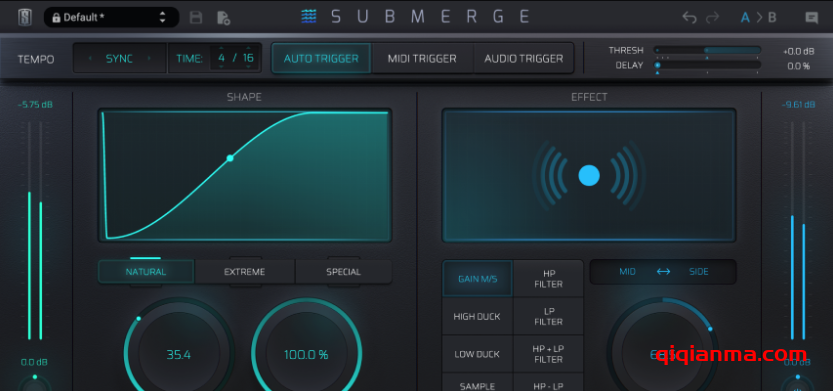This screenshot has height=391, width=833.
Task: Click the blue waves Submerge logo icon
Action: [x=309, y=16]
